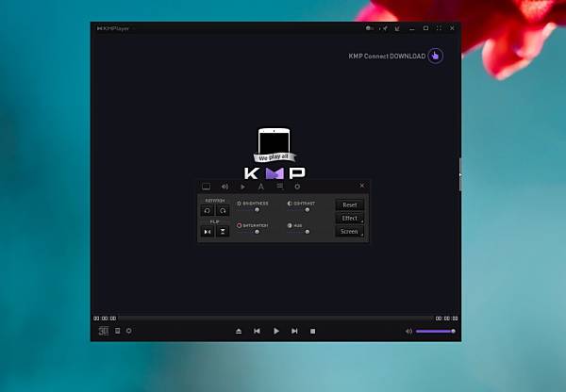Image resolution: width=566 pixels, height=392 pixels.
Task: Adjust the Brightness slider
Action: (257, 210)
